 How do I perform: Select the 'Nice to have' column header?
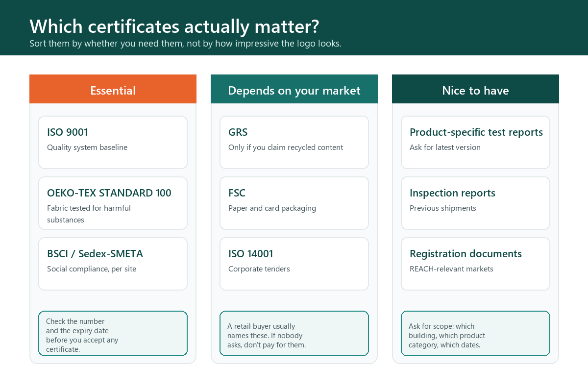pyautogui.click(x=475, y=89)
